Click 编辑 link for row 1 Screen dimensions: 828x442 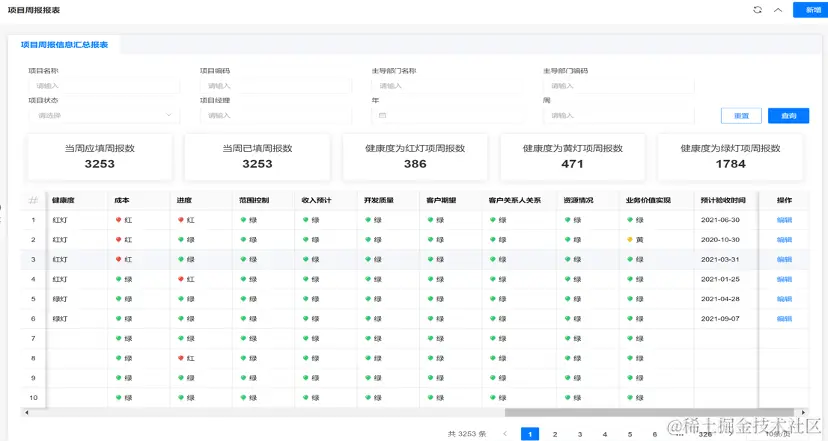point(784,220)
